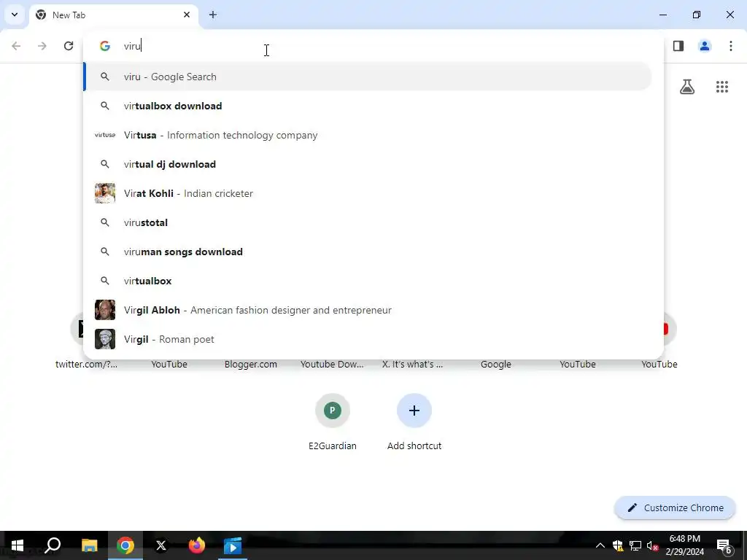
Task: Click the Windows Security tray icon
Action: [618, 545]
